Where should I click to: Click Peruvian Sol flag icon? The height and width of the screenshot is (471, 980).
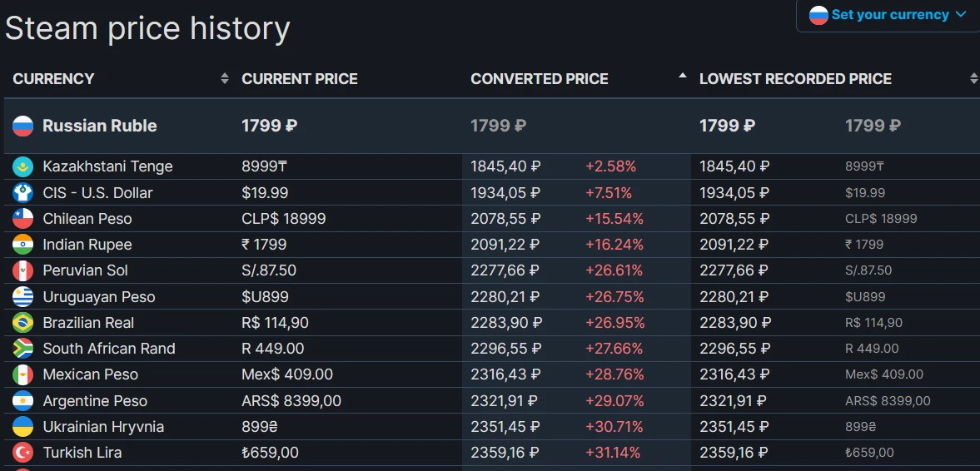23,271
